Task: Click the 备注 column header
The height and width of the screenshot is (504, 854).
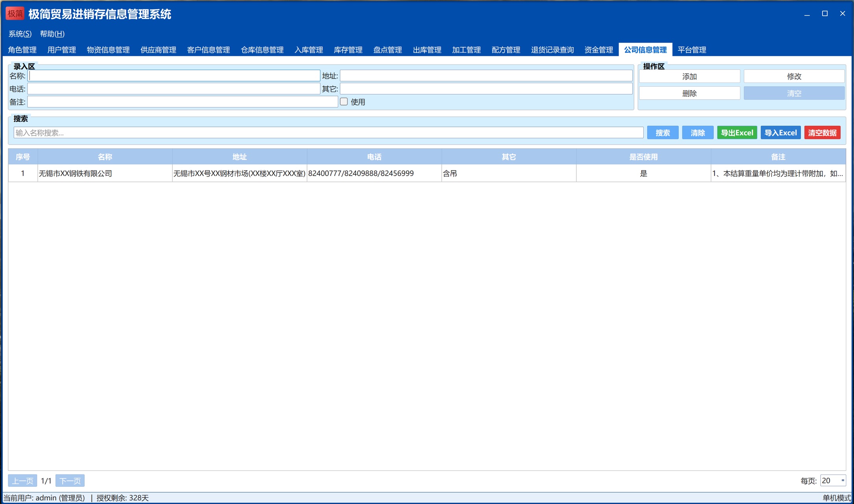Action: [x=778, y=157]
